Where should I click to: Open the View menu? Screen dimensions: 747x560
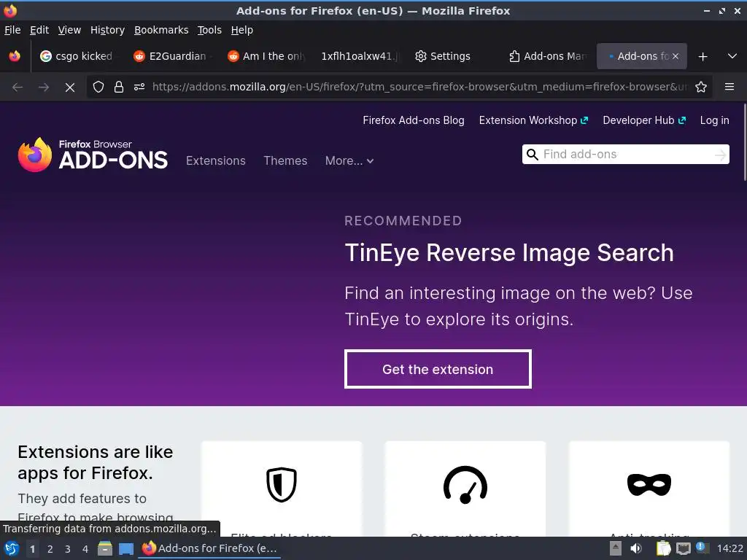pyautogui.click(x=69, y=30)
